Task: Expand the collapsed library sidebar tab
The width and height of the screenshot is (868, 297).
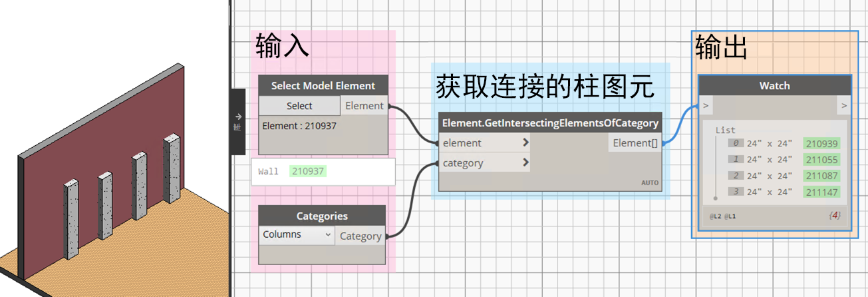Action: pos(238,121)
